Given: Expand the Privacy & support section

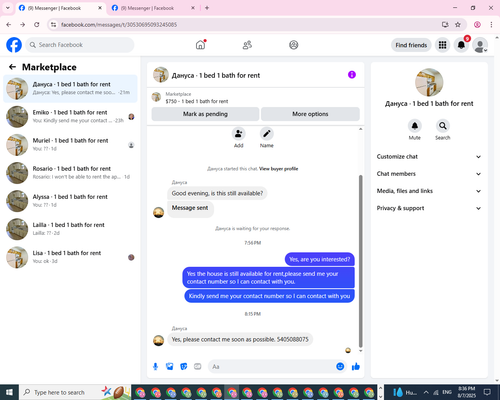Looking at the screenshot, I should pyautogui.click(x=429, y=208).
